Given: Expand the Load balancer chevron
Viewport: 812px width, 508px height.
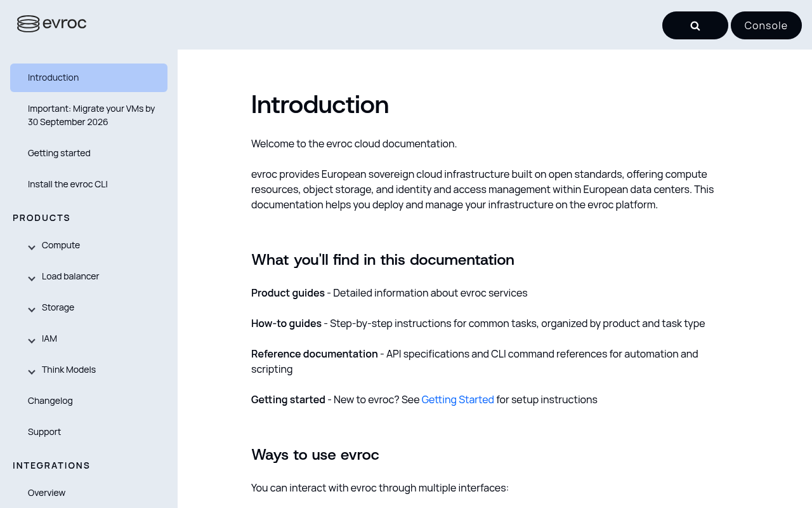Looking at the screenshot, I should coord(32,278).
